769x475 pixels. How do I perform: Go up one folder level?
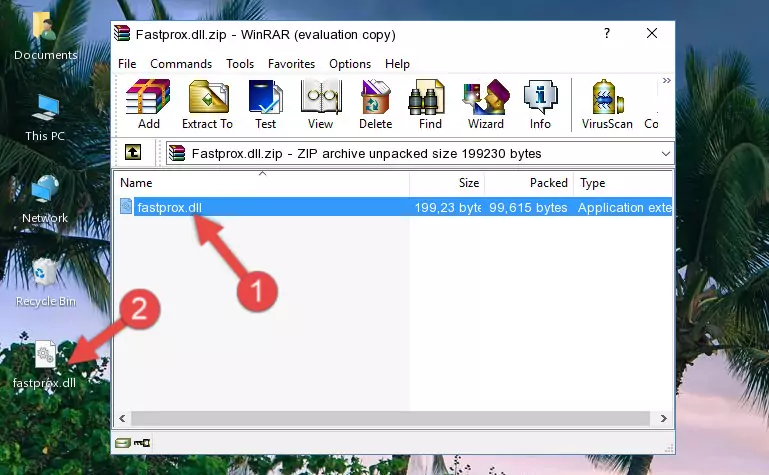coord(133,152)
